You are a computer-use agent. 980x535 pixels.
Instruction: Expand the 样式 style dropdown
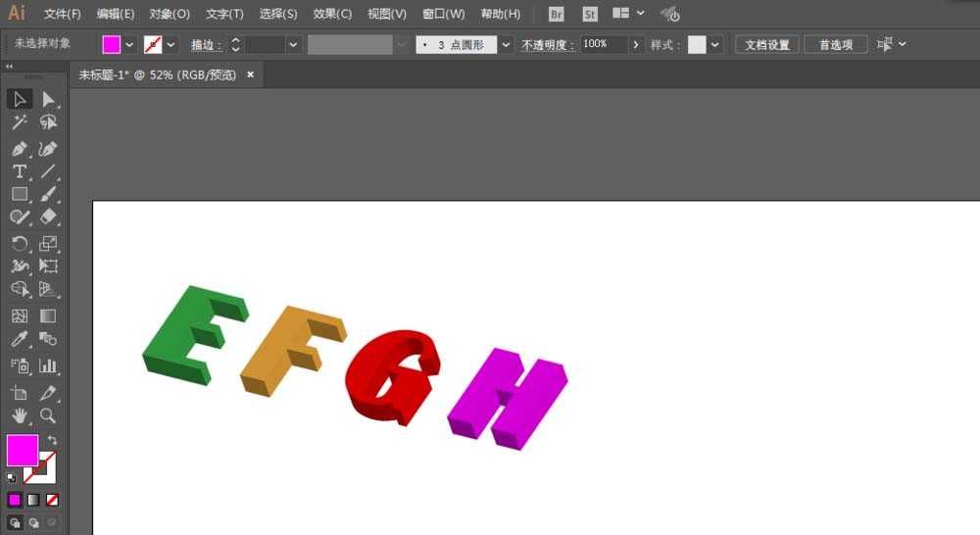coord(715,45)
